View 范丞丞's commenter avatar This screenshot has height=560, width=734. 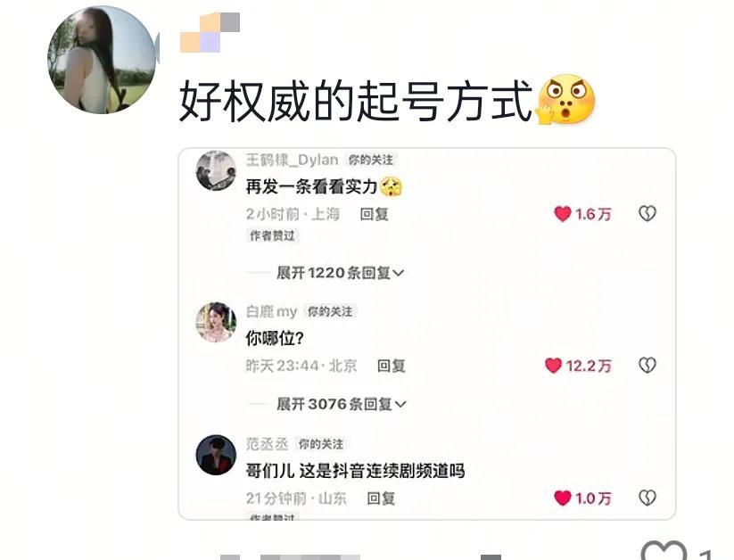pyautogui.click(x=216, y=455)
